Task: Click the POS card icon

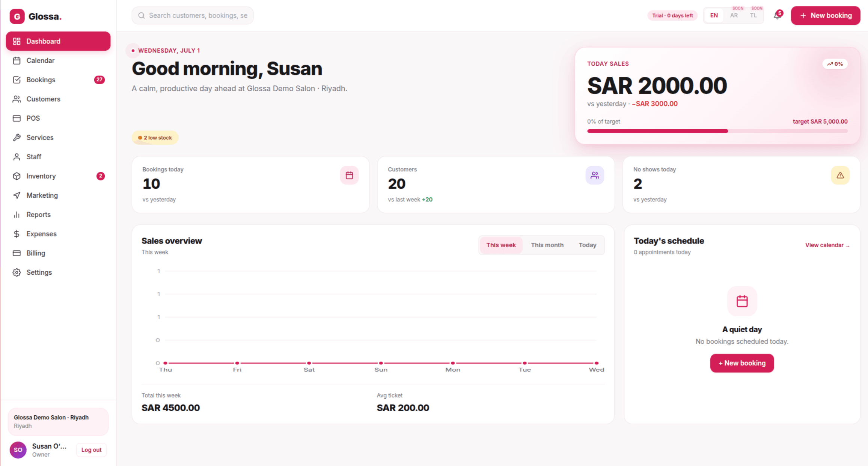Action: point(17,118)
